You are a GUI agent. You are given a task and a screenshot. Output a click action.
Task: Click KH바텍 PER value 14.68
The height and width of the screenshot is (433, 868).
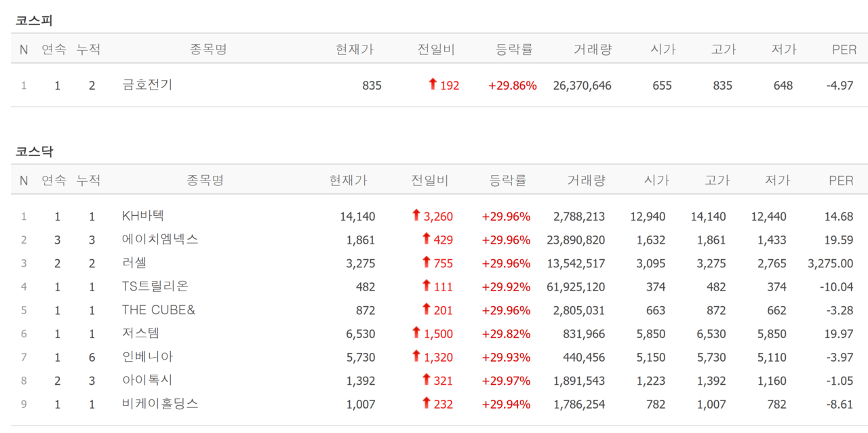coord(837,216)
